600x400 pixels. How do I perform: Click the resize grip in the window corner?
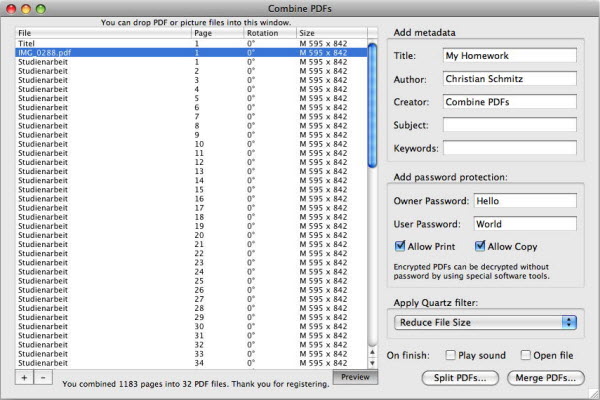[594, 394]
